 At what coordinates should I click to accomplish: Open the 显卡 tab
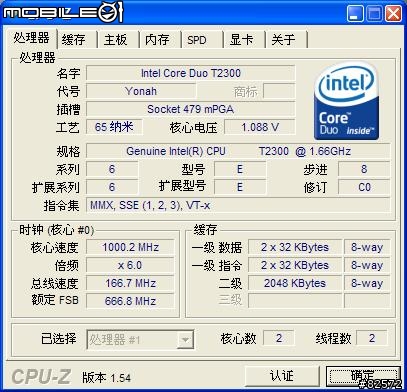pos(243,40)
